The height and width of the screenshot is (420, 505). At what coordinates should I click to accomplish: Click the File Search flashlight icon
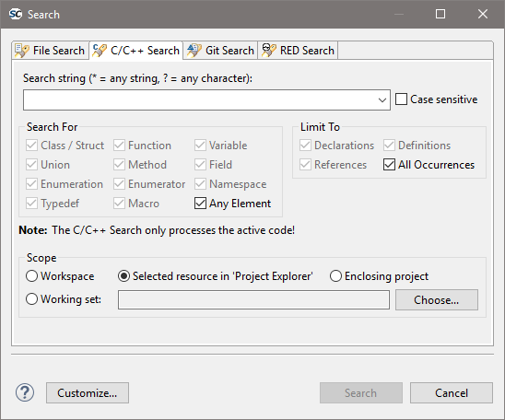click(22, 51)
